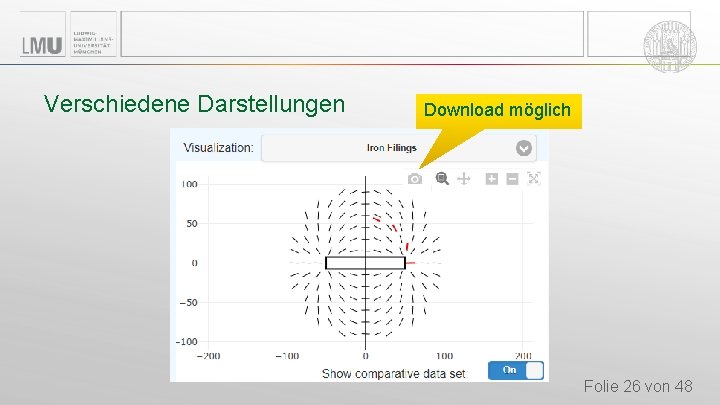
Task: Click the y-axis tick label −50
Action: [188, 303]
